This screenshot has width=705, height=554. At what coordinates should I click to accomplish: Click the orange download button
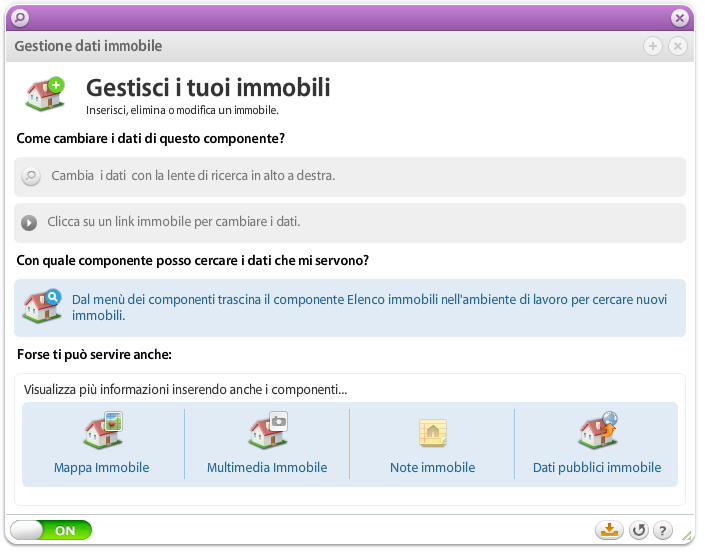pos(609,531)
